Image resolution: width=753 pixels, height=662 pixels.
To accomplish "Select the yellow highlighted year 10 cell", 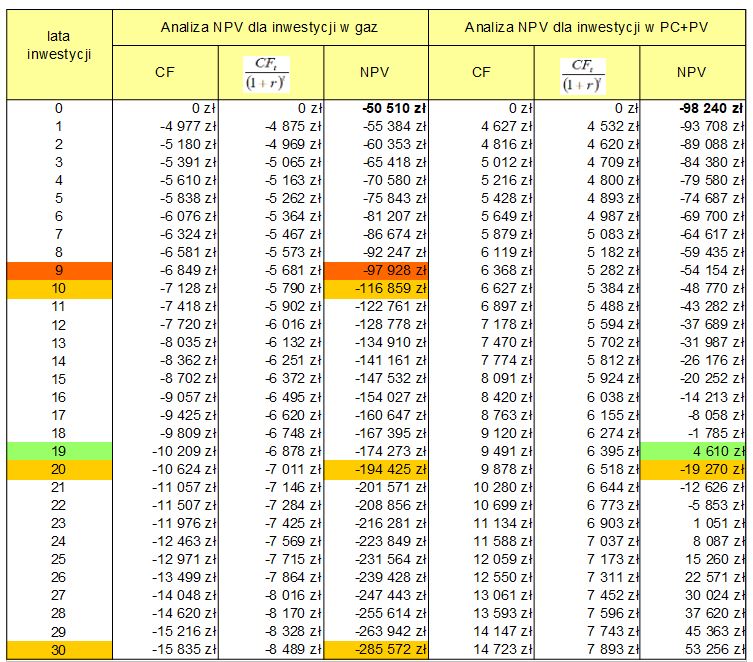I will tap(59, 289).
